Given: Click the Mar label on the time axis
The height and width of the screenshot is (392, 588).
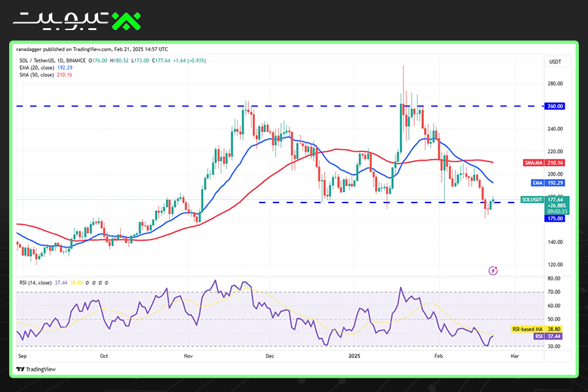Looking at the screenshot, I should coord(515,355).
